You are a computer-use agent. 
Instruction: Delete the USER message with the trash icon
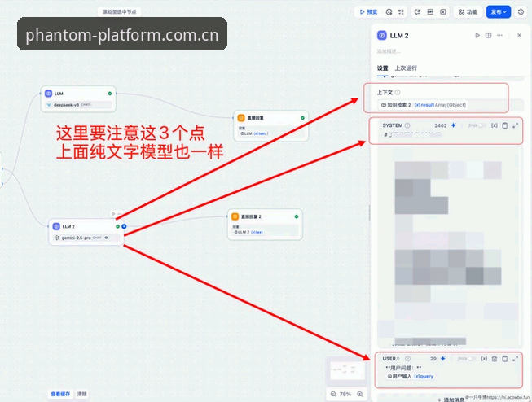[495, 359]
